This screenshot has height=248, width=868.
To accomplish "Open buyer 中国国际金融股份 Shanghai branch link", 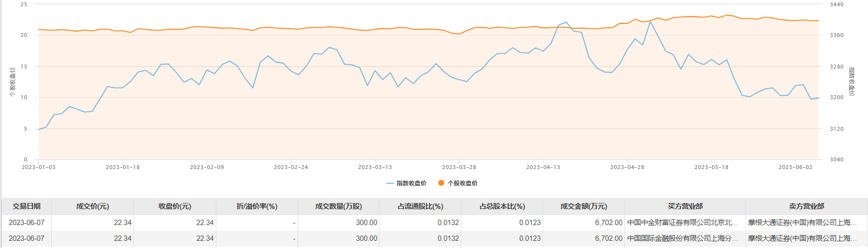I will coord(682,238).
